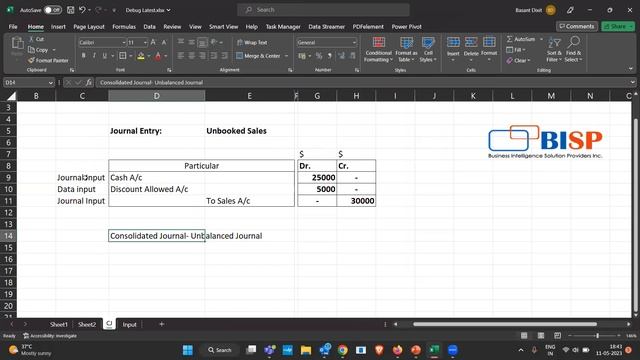Viewport: 640px width, 360px height.
Task: Open the Sheet1 tab
Action: pyautogui.click(x=58, y=324)
